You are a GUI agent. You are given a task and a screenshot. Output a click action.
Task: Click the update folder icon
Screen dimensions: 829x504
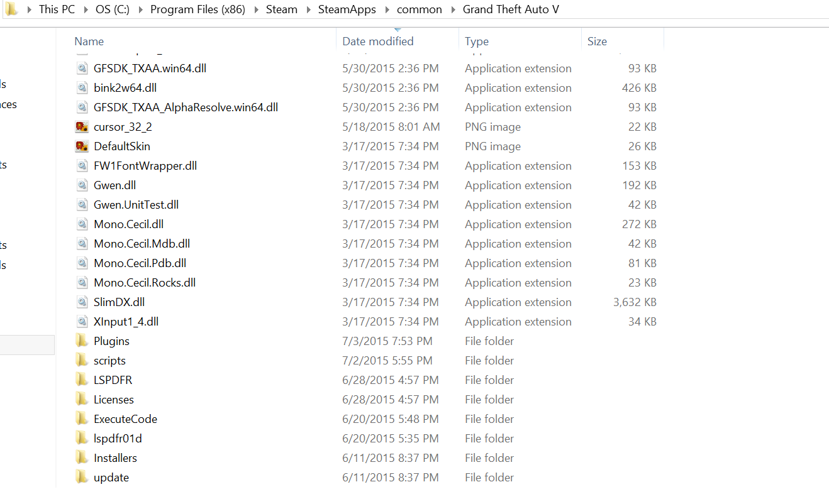82,478
